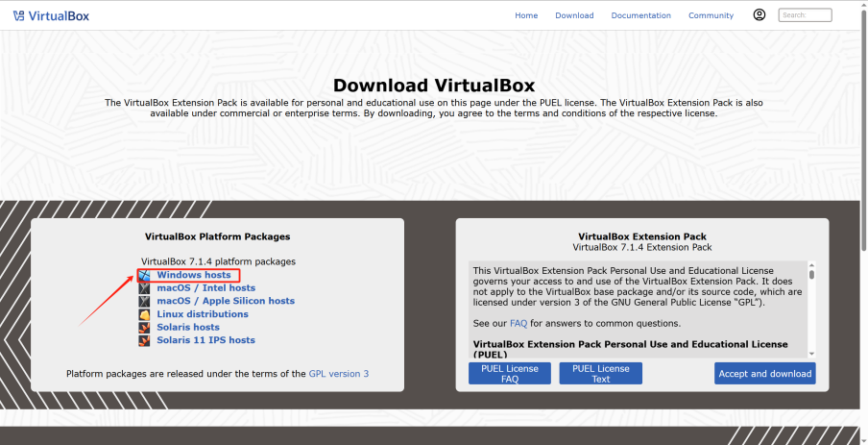868x445 pixels.
Task: Click the Windows hosts platform icon
Action: tap(144, 275)
